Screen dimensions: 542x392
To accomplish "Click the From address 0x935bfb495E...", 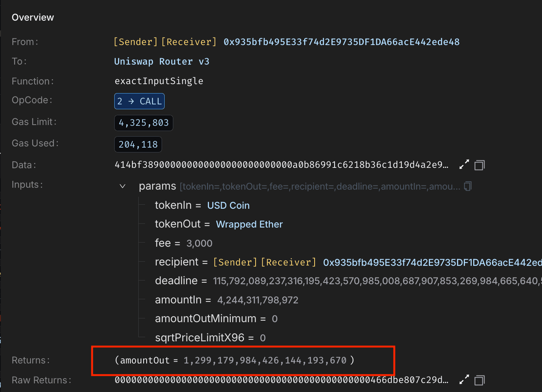I will point(341,42).
